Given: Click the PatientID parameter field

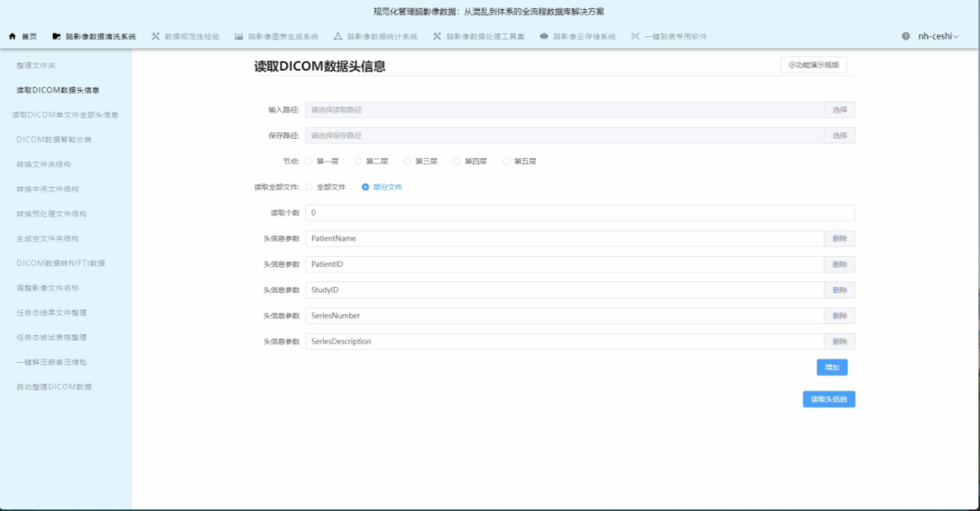Looking at the screenshot, I should point(565,264).
